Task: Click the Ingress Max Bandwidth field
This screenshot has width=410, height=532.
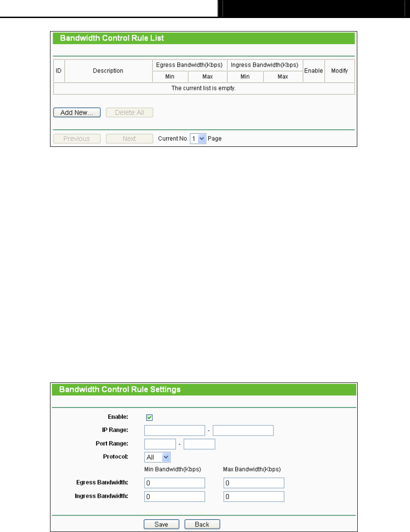Action: [254, 497]
